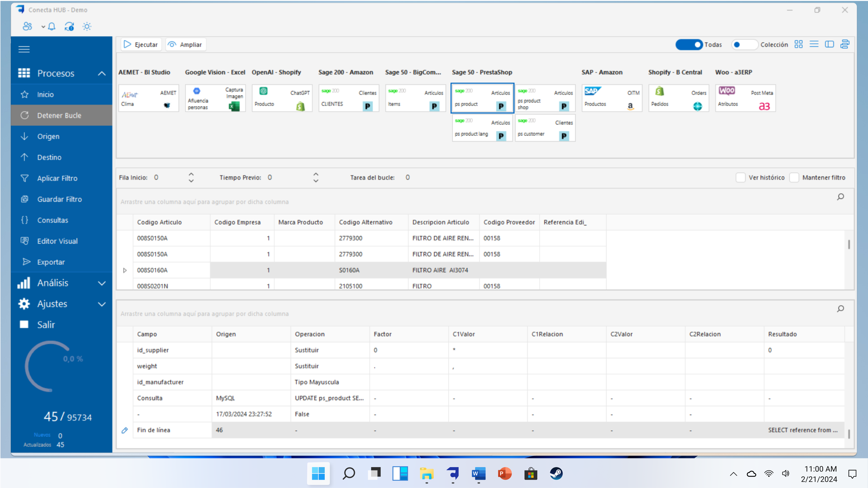868x488 pixels.
Task: Click the hamburger menu icon in sidebar
Action: point(24,49)
